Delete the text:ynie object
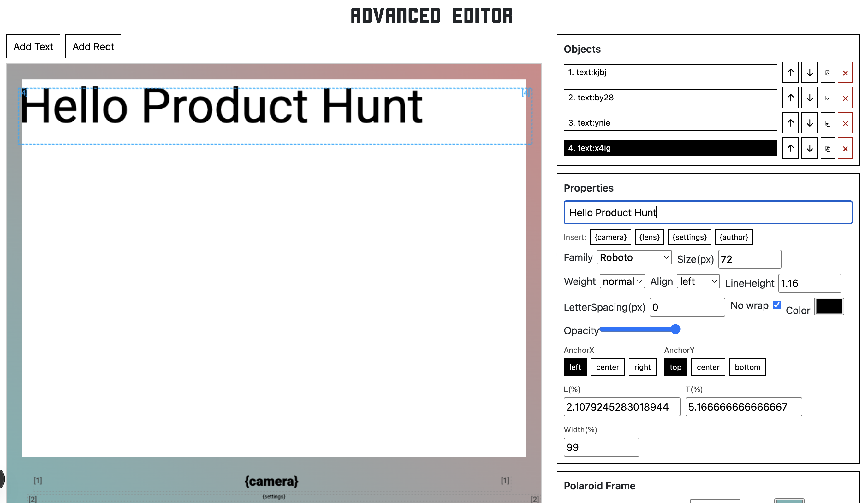 pos(845,123)
